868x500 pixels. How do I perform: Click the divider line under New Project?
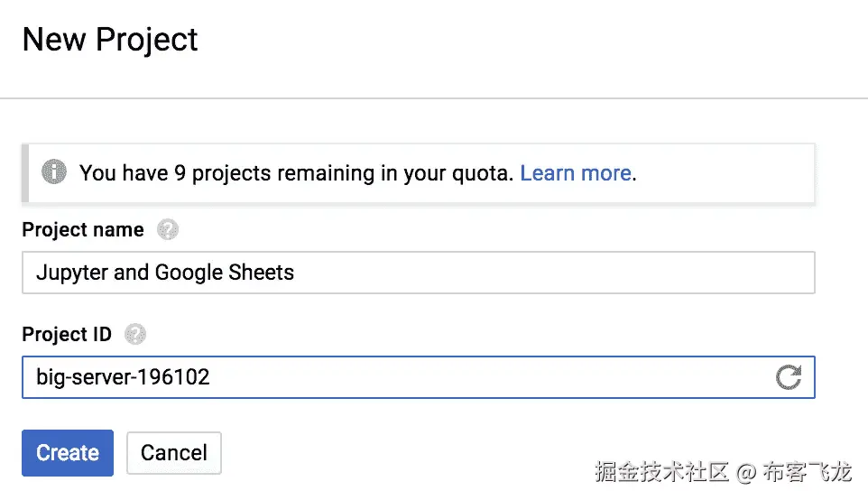click(434, 97)
